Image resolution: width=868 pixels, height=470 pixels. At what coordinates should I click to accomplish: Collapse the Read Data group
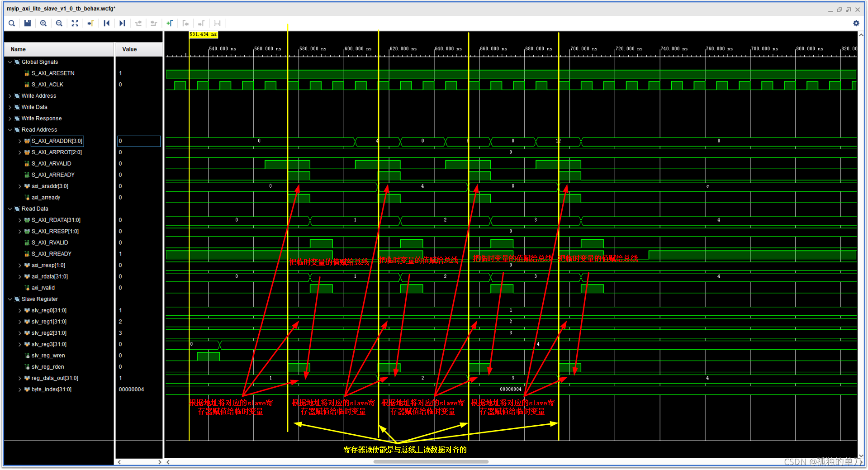tap(10, 209)
